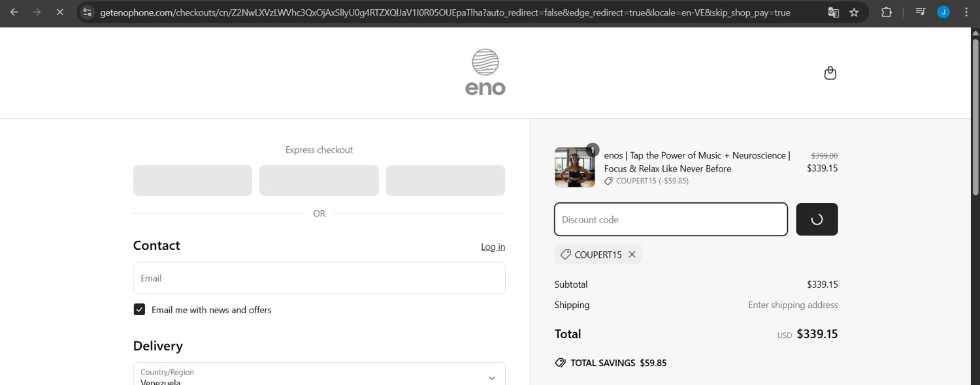The width and height of the screenshot is (980, 385).
Task: Click the browser forward arrow
Action: (x=37, y=12)
